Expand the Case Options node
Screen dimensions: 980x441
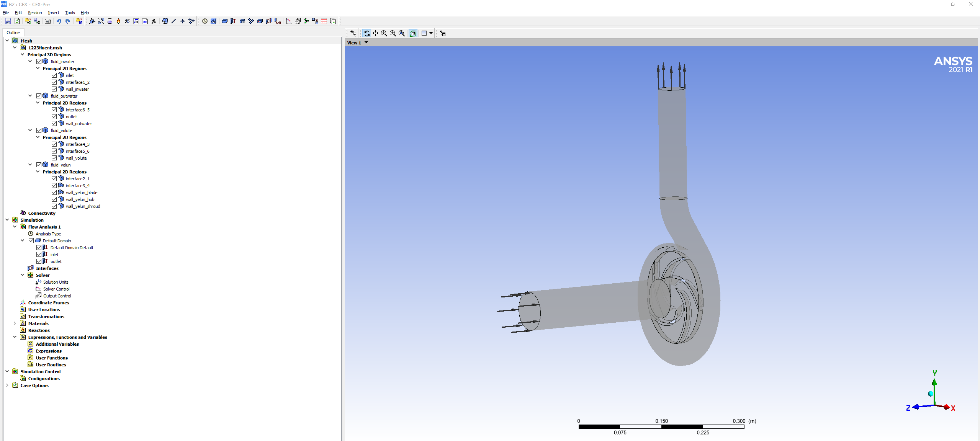pyautogui.click(x=7, y=385)
